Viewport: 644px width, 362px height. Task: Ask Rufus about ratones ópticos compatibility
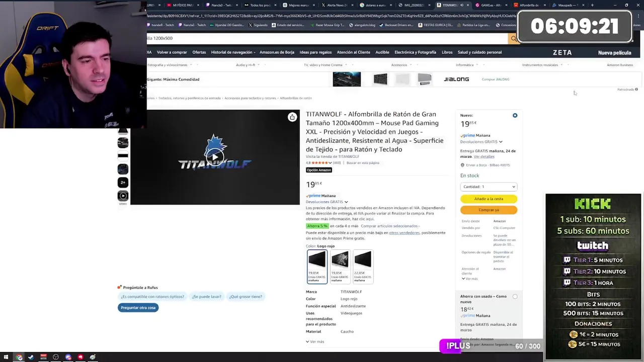152,297
